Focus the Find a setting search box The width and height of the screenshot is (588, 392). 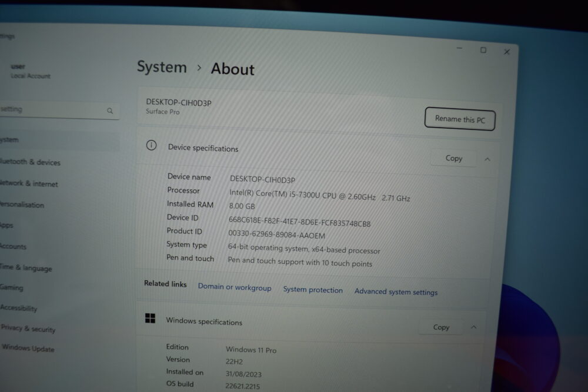click(58, 110)
